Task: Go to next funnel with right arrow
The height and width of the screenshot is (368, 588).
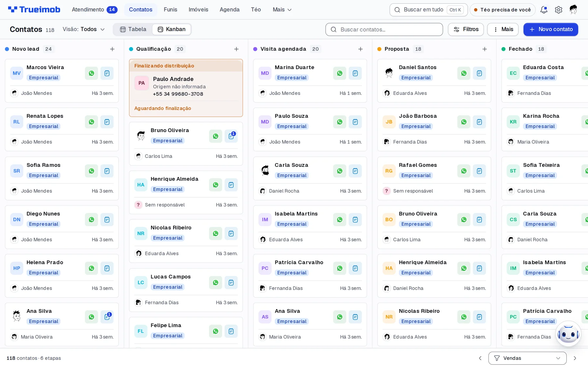Action: [575, 358]
